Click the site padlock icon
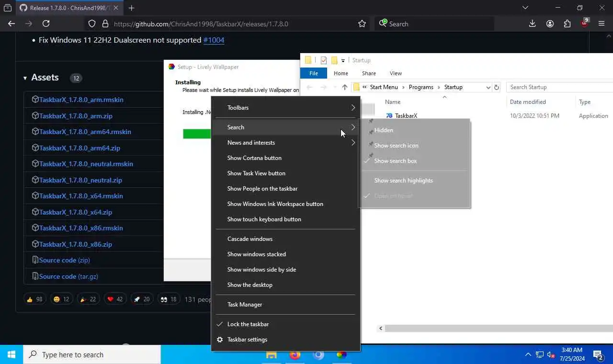This screenshot has height=364, width=613. [105, 23]
